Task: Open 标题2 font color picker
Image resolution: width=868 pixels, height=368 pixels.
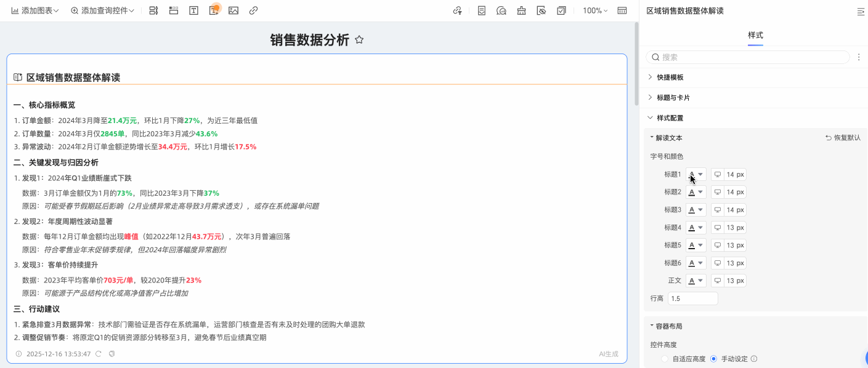Action: [696, 192]
